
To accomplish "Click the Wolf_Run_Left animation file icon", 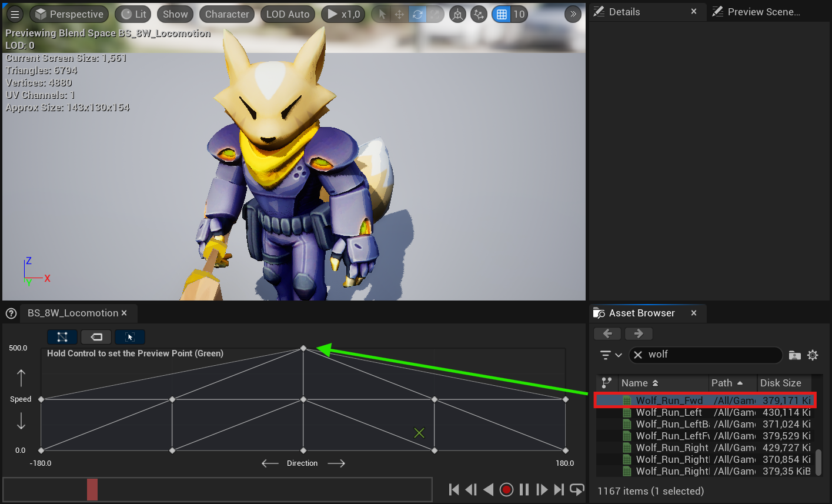I will [x=627, y=412].
